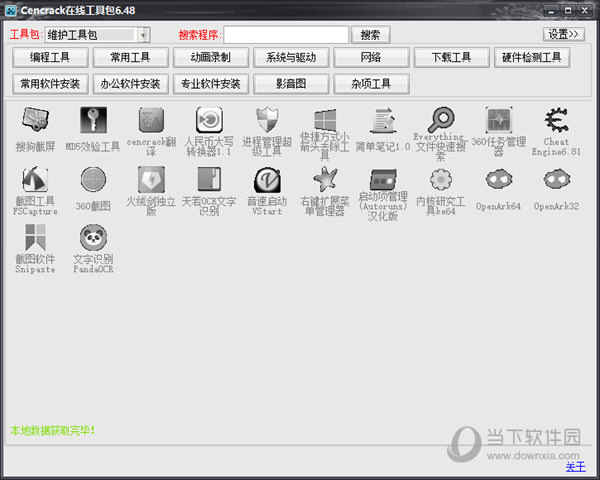
Task: Open 启动项管理 Autoruns 汉化版 icon
Action: [x=383, y=179]
